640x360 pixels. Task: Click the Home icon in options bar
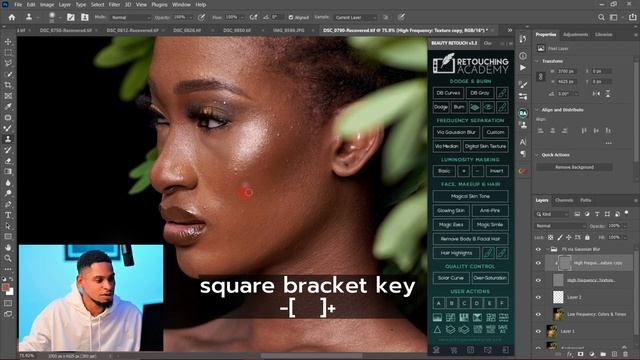(12, 17)
